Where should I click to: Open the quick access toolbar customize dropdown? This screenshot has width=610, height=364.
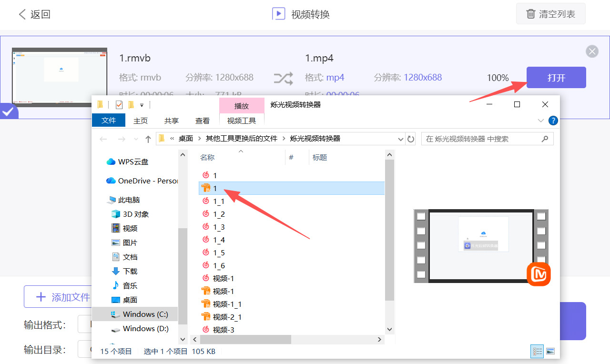pyautogui.click(x=142, y=105)
